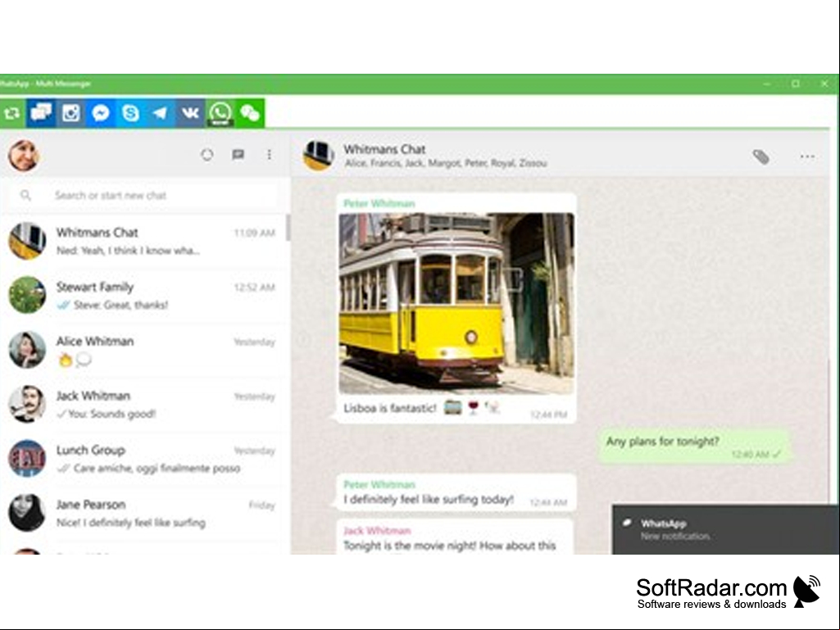The width and height of the screenshot is (840, 630).
Task: Open the Jack Whitman conversation
Action: click(143, 405)
